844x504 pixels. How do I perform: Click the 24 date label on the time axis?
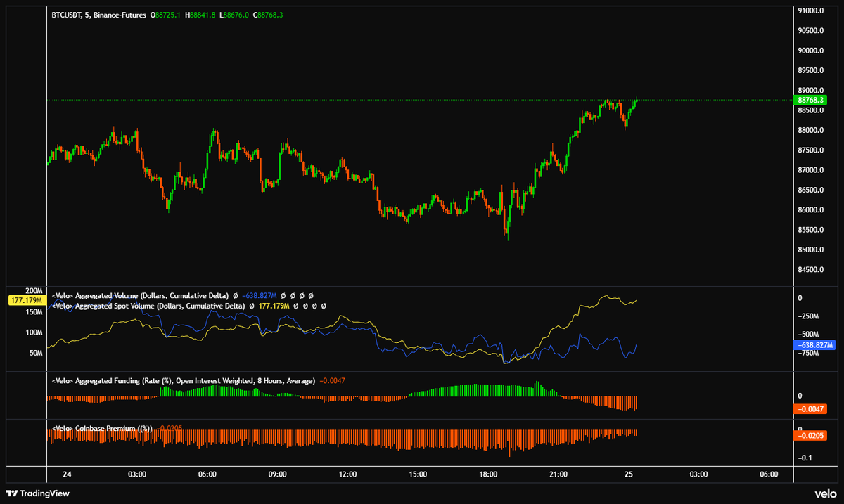(x=68, y=474)
